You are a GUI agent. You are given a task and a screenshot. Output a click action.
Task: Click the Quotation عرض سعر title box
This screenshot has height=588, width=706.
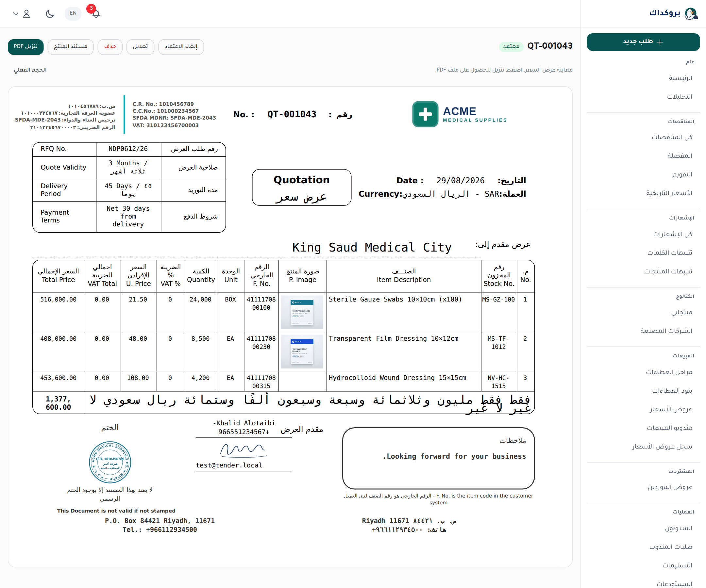pyautogui.click(x=302, y=188)
